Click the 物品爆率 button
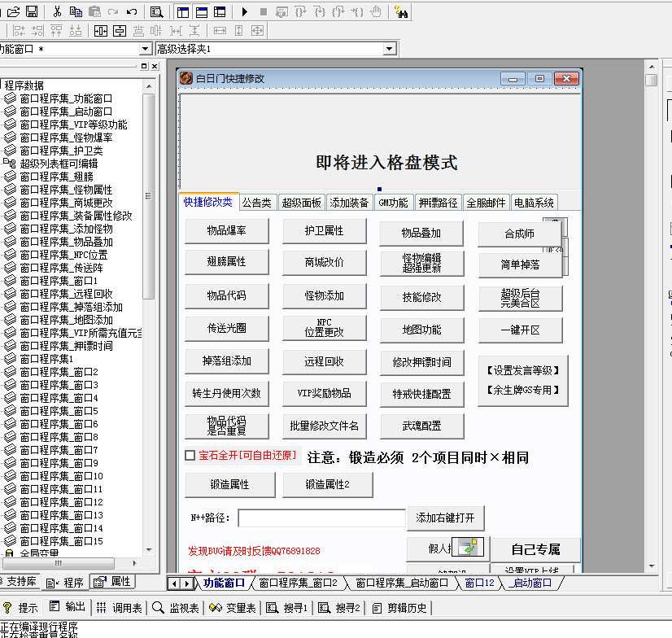Screen dimensions: 672x638 click(227, 230)
